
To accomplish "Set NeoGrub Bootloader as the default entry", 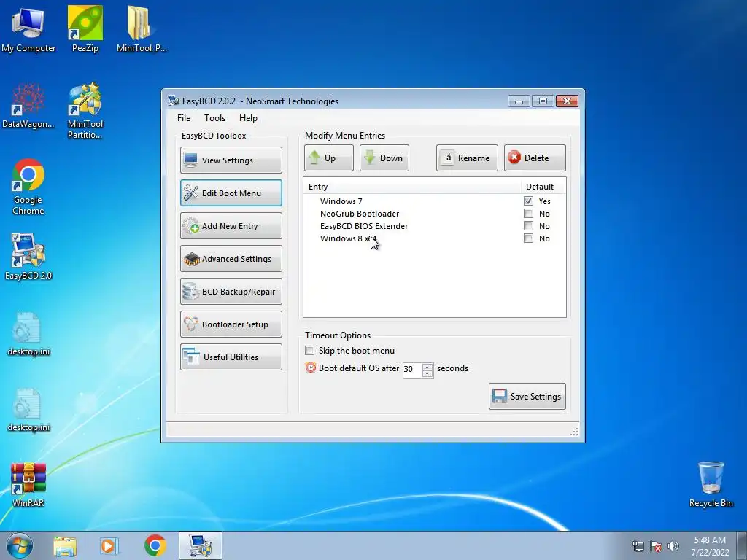I will pos(528,214).
